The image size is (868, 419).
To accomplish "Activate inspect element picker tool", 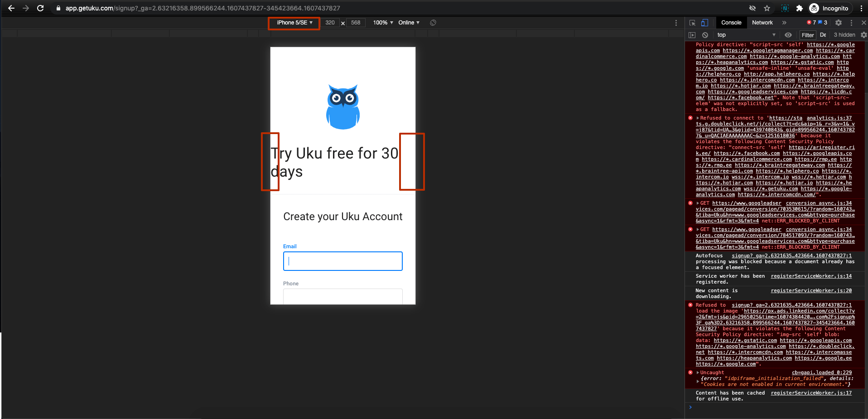I will tap(693, 23).
